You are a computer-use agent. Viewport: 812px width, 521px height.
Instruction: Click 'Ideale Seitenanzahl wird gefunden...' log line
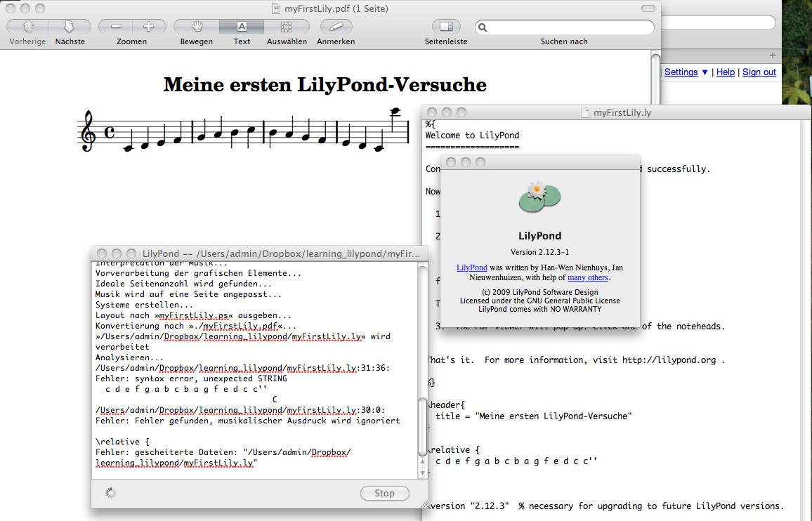click(184, 284)
